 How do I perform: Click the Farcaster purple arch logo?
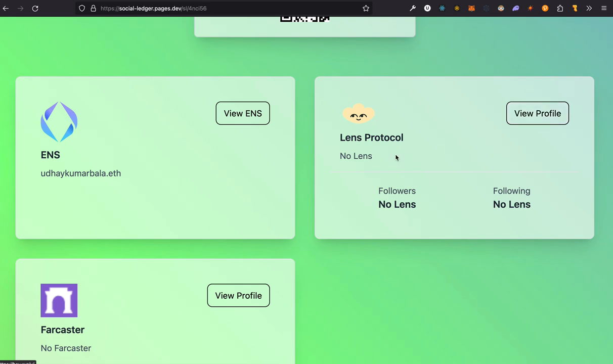59,300
